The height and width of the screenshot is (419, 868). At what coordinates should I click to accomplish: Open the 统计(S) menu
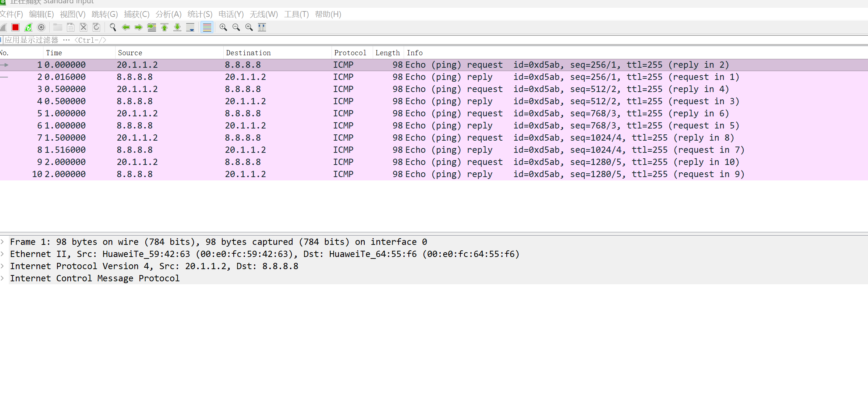tap(200, 14)
